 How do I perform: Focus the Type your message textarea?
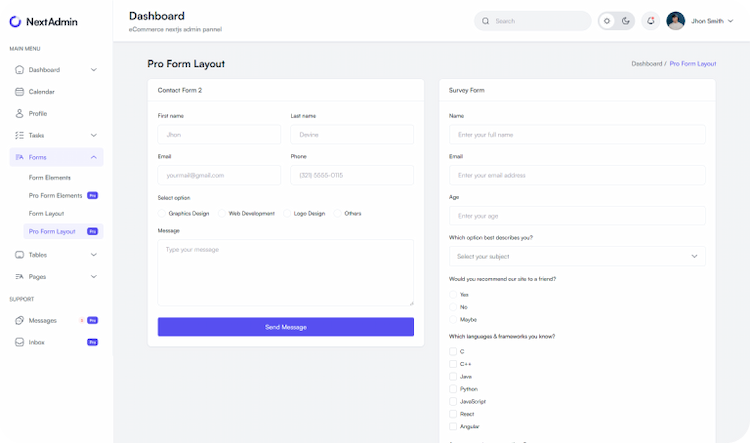[x=286, y=273]
